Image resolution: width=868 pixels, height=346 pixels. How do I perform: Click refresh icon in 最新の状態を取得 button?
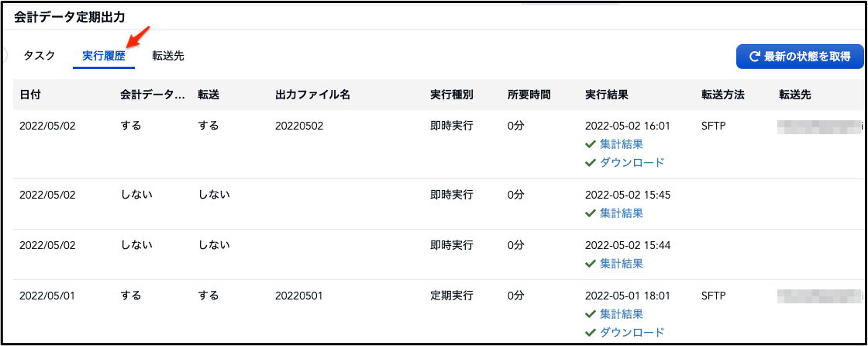(x=753, y=57)
